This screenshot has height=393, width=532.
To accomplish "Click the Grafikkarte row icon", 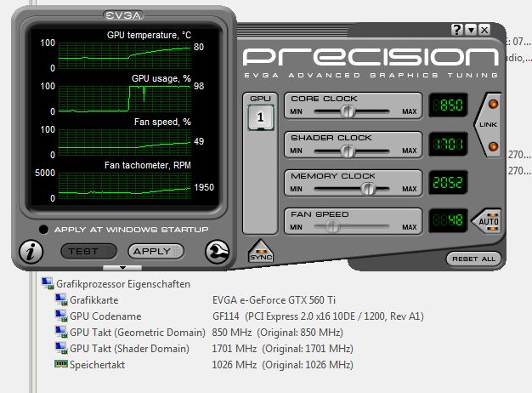I will click(x=61, y=299).
